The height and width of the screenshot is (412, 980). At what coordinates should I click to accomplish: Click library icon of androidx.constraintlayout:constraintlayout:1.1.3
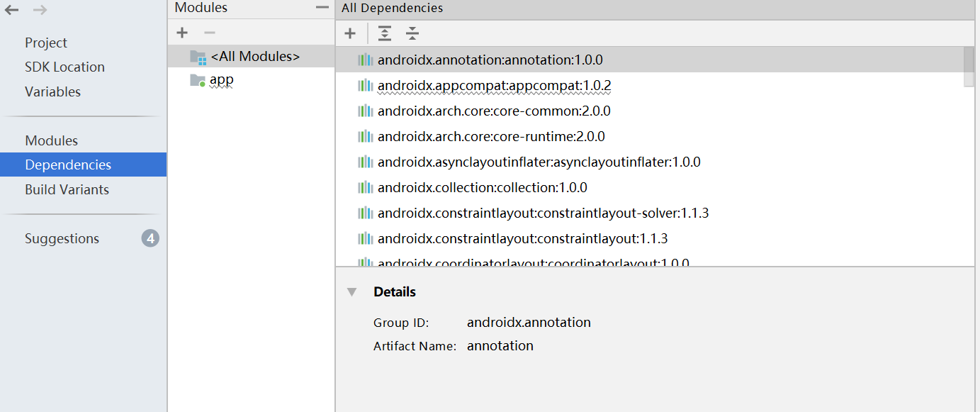366,239
